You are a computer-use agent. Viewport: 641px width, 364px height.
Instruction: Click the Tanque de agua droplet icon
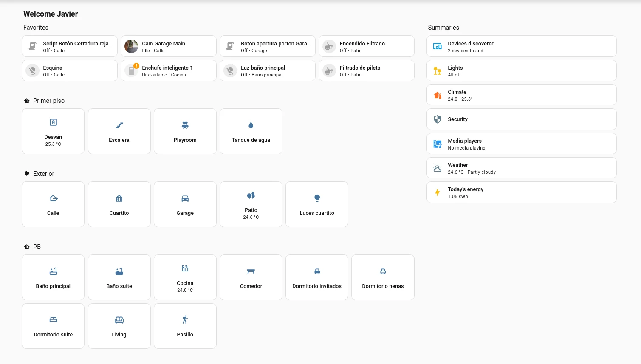click(251, 125)
